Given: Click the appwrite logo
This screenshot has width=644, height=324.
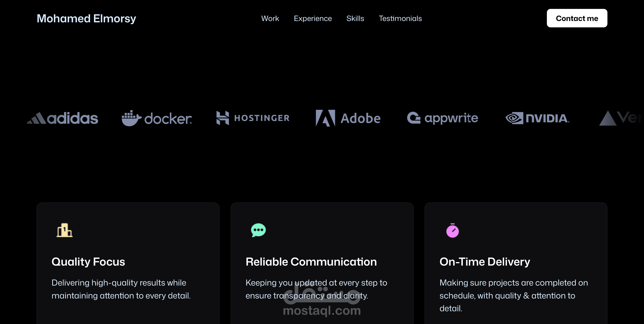Looking at the screenshot, I should tap(443, 118).
